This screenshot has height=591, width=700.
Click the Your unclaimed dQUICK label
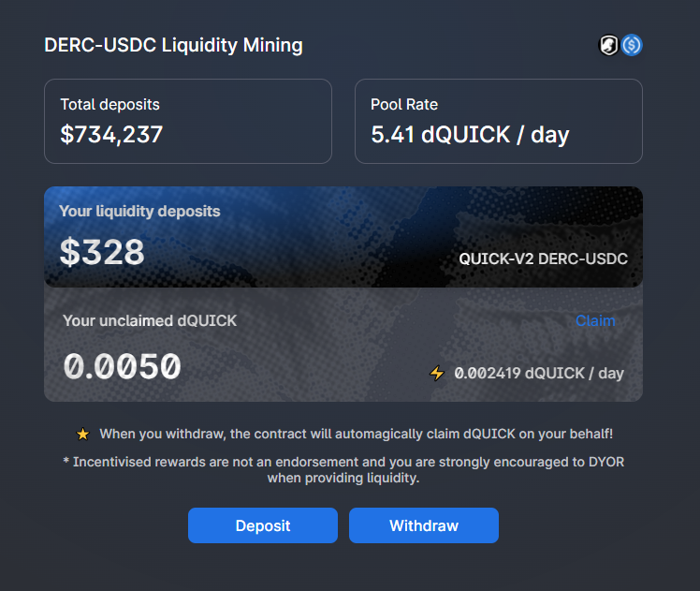point(150,320)
